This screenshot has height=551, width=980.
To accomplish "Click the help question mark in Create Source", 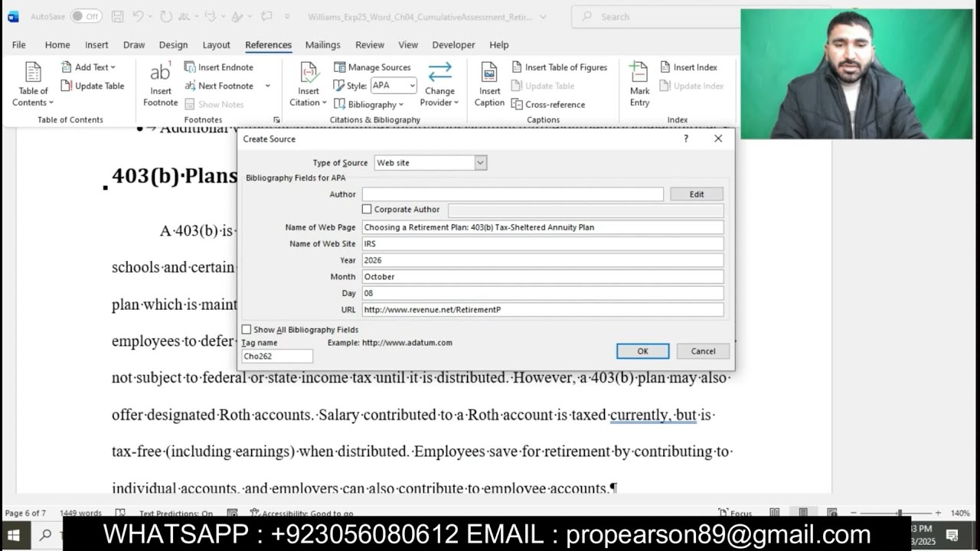I will pos(686,139).
